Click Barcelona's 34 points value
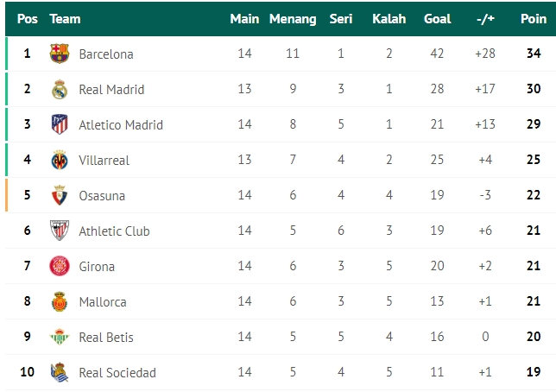Screen dimensions: 556x392 (x=534, y=54)
